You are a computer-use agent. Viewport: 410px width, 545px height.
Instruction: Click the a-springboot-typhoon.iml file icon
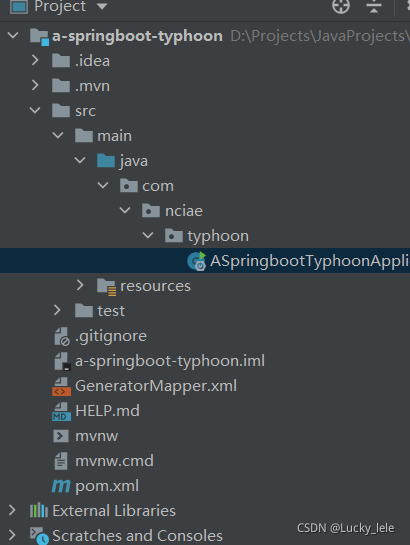pos(63,361)
